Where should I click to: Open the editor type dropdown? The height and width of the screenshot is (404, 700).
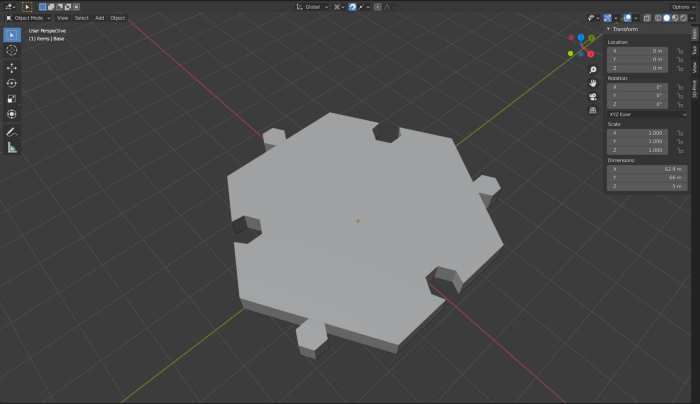click(x=10, y=7)
